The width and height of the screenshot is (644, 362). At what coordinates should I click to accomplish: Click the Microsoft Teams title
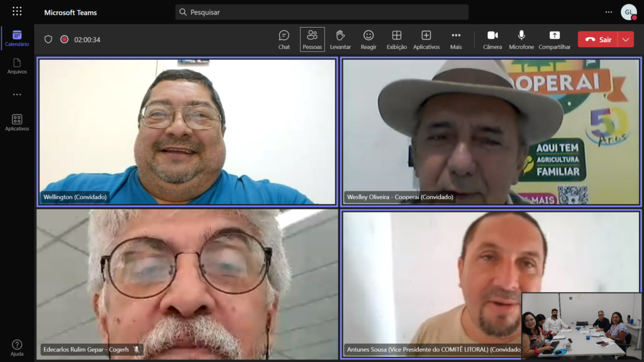pos(70,13)
